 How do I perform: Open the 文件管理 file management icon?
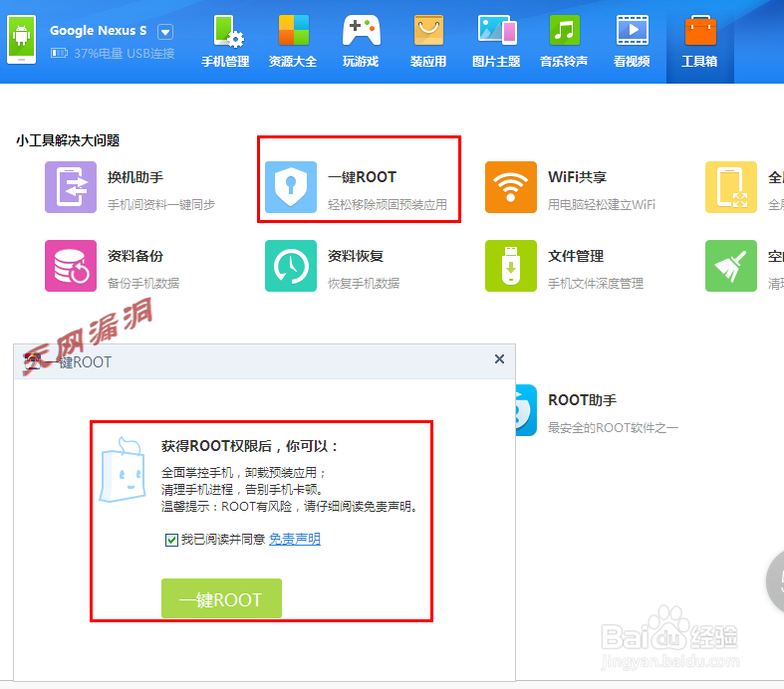coord(510,266)
